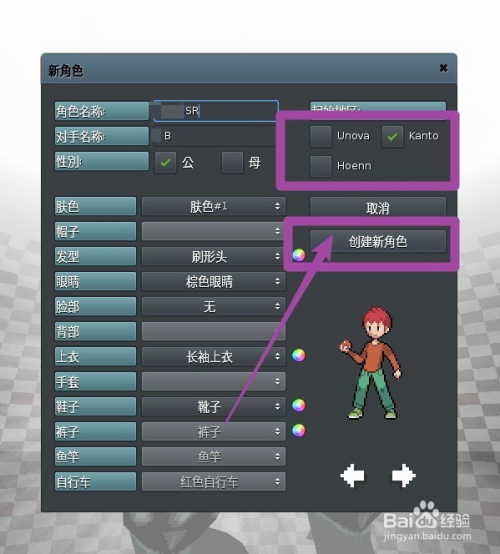Toggle the Kanto region checkbox

click(392, 136)
